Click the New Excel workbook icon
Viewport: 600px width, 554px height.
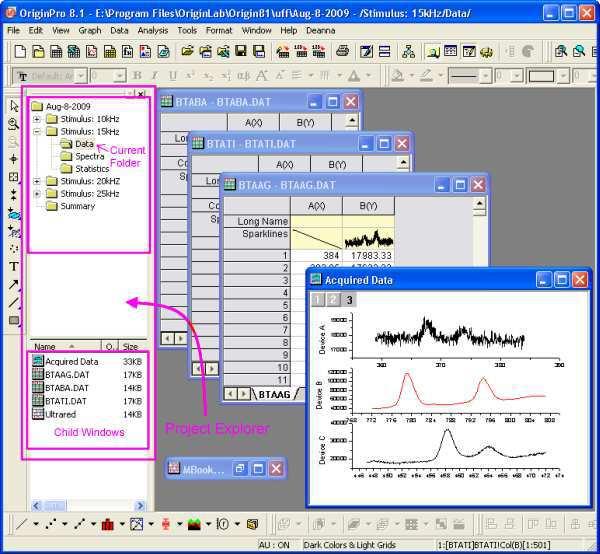point(74,51)
